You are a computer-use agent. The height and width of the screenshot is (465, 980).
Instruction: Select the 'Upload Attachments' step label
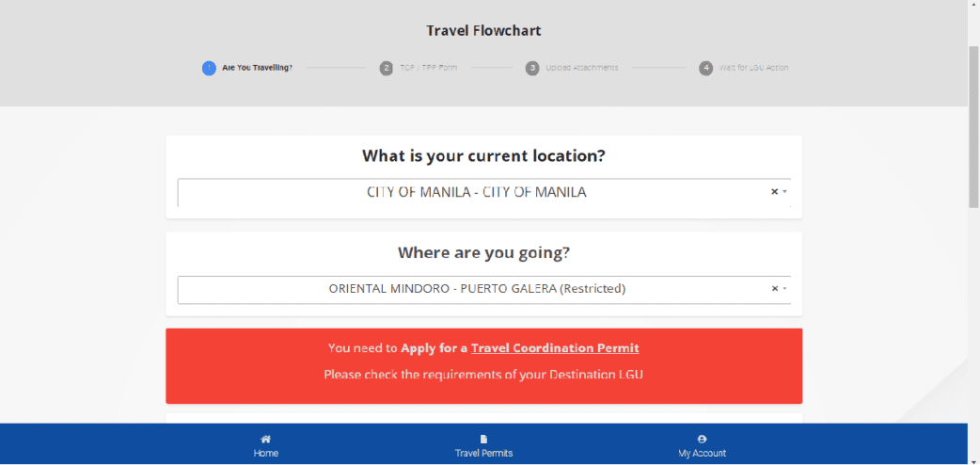pos(582,68)
